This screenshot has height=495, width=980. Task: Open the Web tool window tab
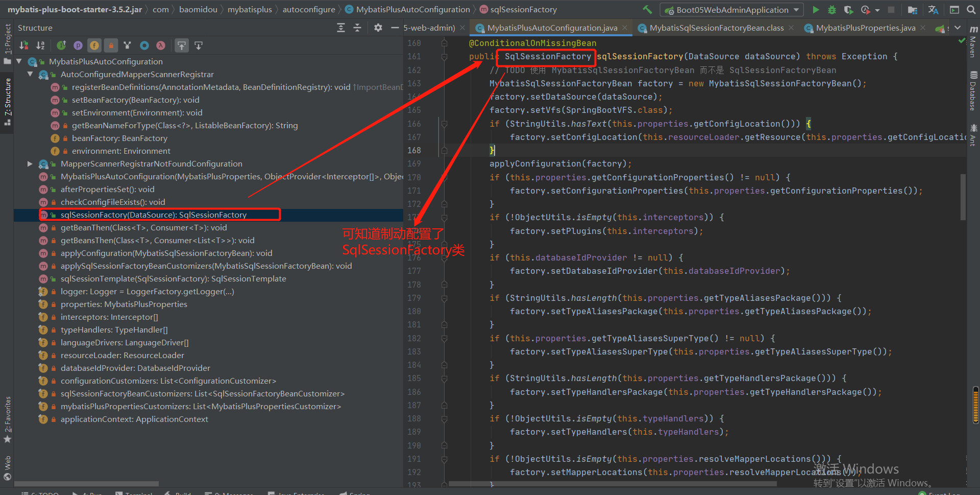(x=7, y=468)
